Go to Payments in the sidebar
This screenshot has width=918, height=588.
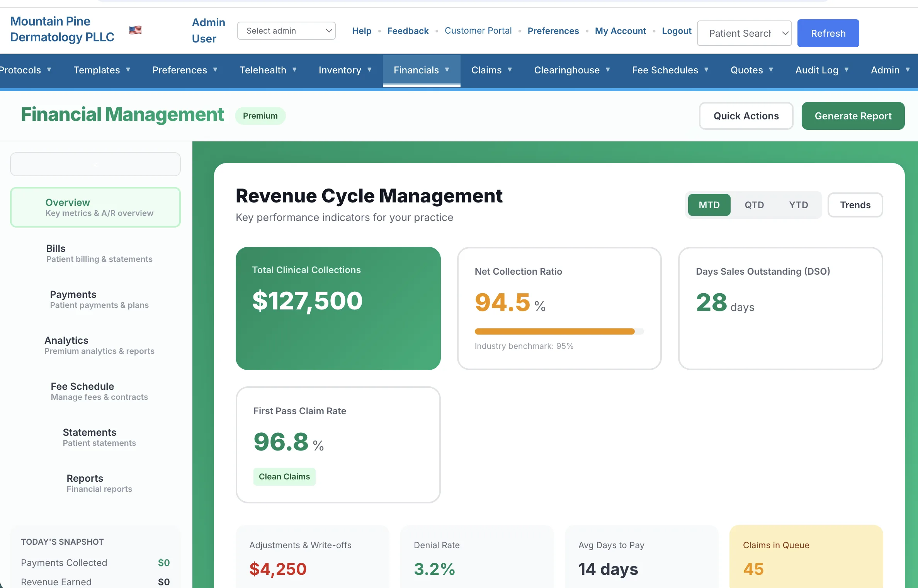point(95,299)
